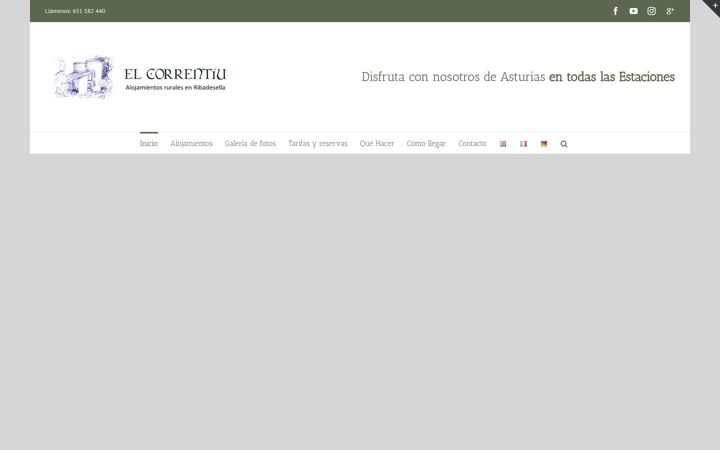Open the Alojamientos menu item

point(191,143)
